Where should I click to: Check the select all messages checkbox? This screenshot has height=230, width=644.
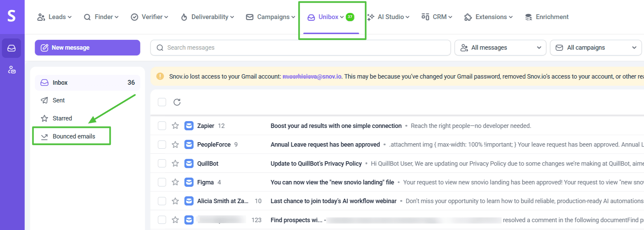[x=162, y=102]
